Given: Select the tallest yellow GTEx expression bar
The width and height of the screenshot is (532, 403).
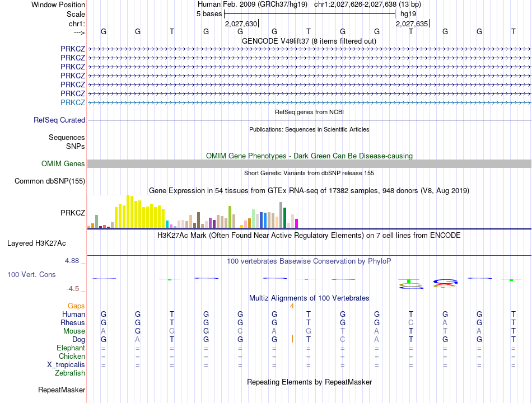Looking at the screenshot, I should click(x=128, y=212).
